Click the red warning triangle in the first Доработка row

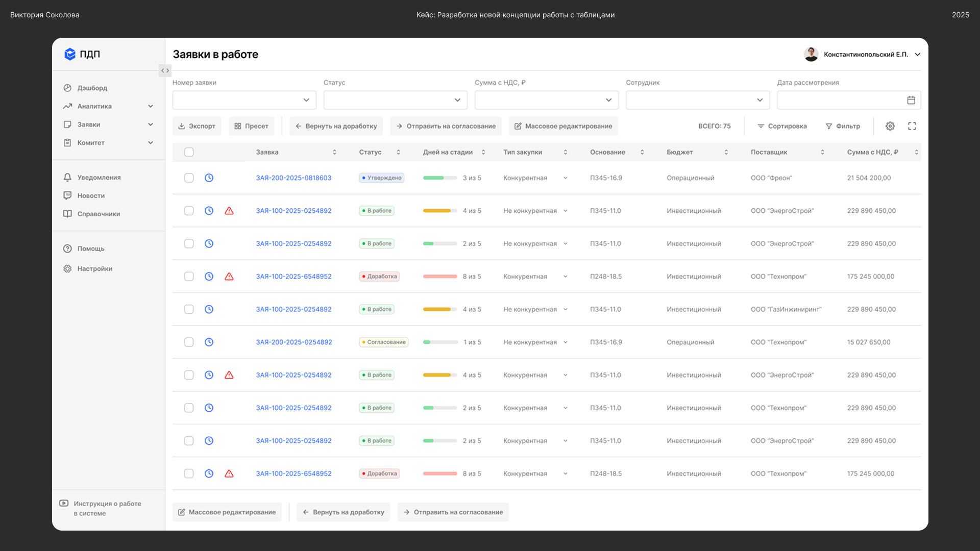point(229,277)
